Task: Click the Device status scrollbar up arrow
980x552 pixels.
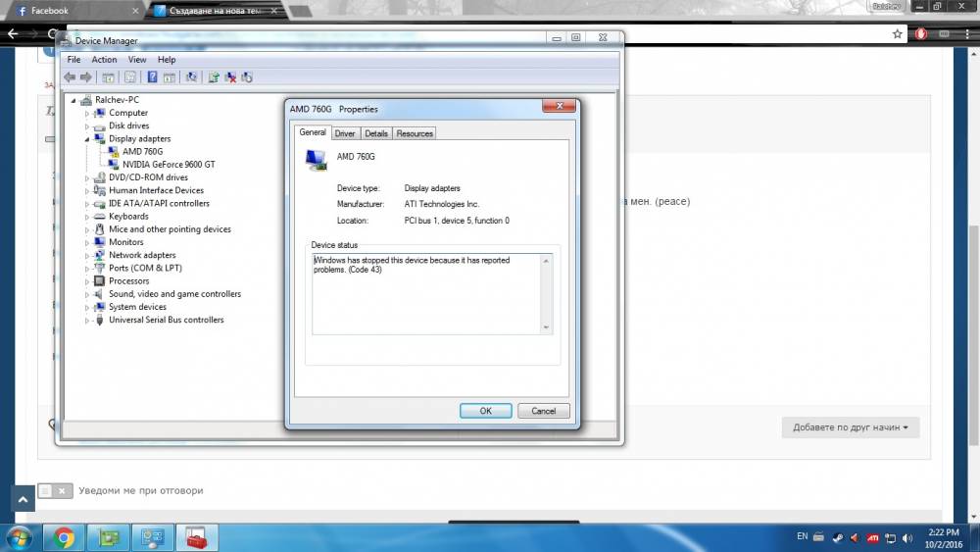Action: coord(546,261)
